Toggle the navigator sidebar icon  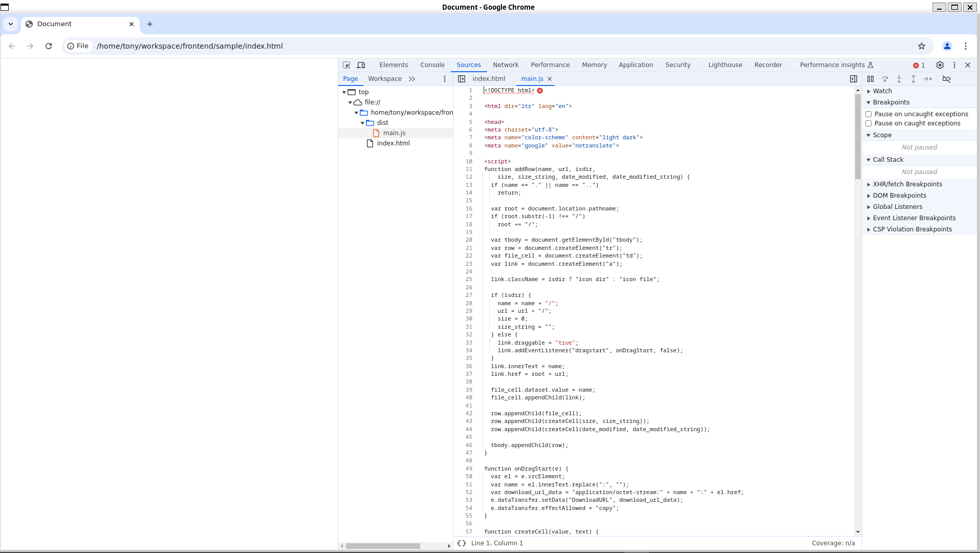(x=462, y=79)
